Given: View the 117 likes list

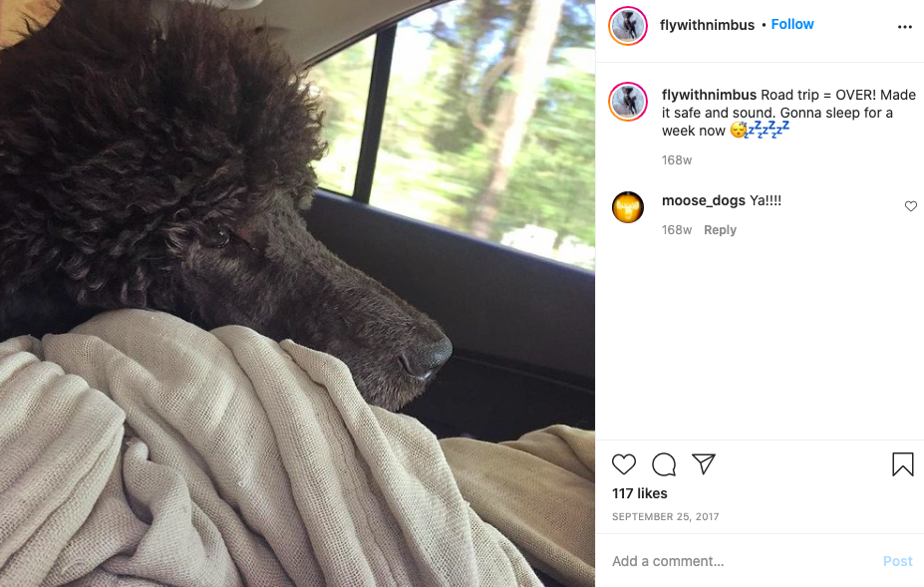Looking at the screenshot, I should (x=639, y=493).
